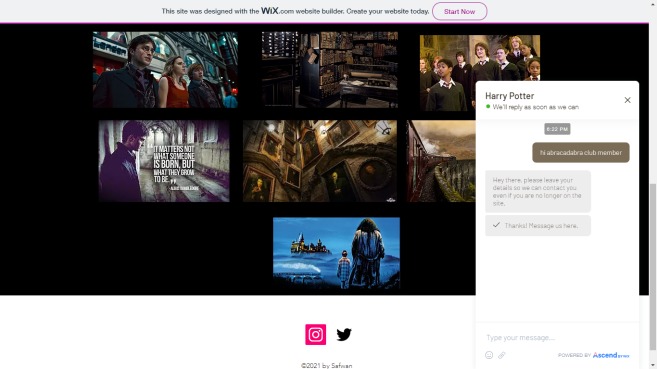Click the 6:22 PM timestamp
Screen dimensions: 657x369
557,129
